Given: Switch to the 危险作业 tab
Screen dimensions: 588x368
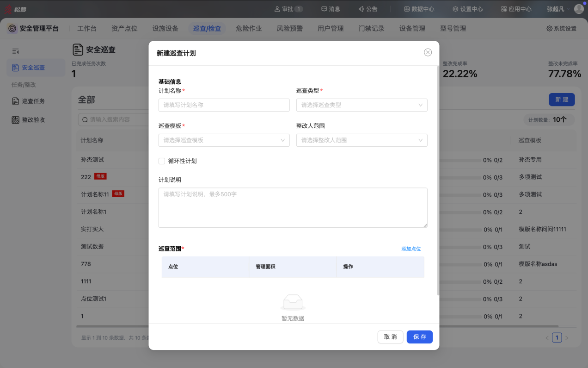Looking at the screenshot, I should coord(249,28).
